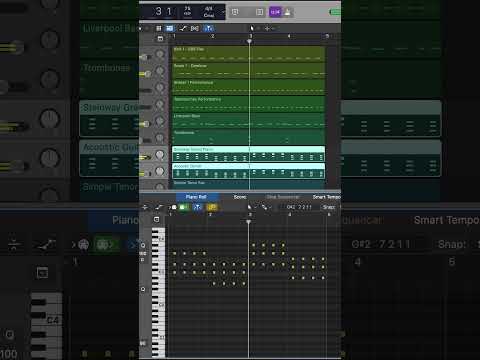Toggle Flex view in tracks toolbar
The width and height of the screenshot is (480, 360).
(195, 28)
